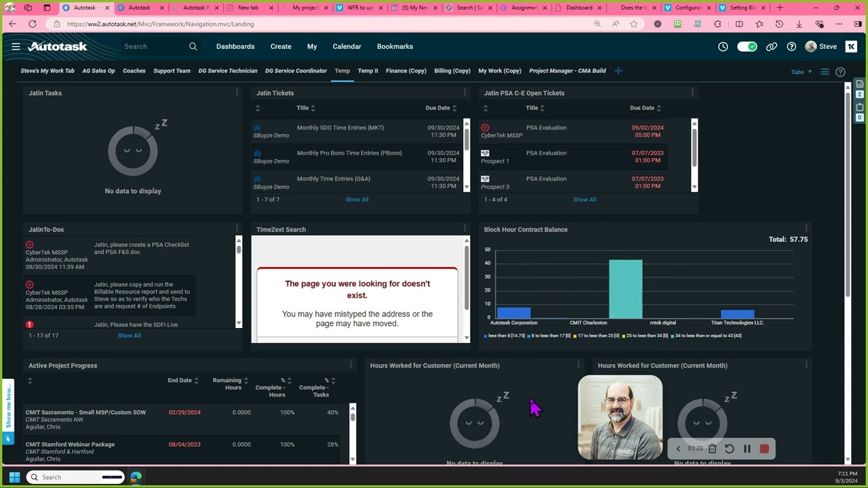This screenshot has width=868, height=488.
Task: Bookmark page with star icon
Action: click(x=633, y=24)
